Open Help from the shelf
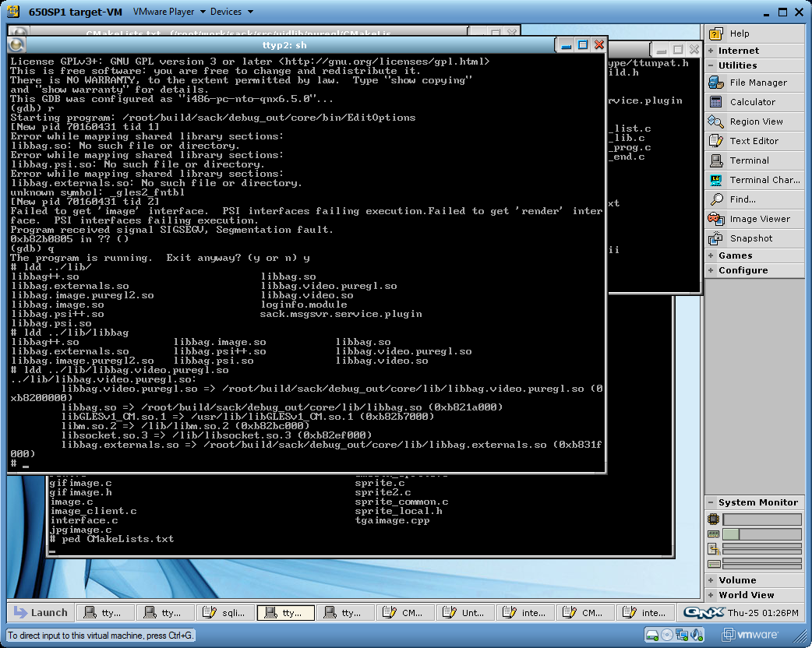812x648 pixels. click(x=739, y=33)
